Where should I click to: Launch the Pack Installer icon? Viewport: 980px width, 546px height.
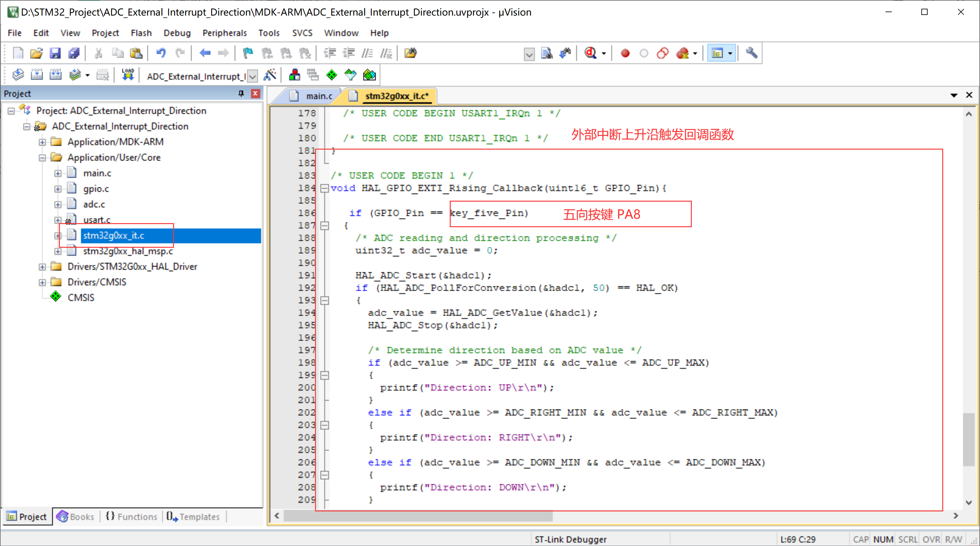(369, 75)
